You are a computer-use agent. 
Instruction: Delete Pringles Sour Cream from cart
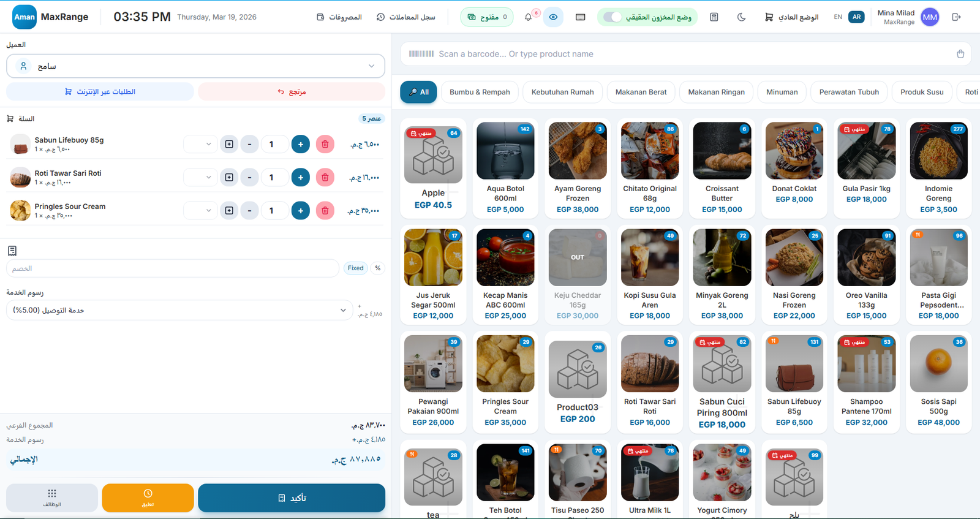point(325,211)
